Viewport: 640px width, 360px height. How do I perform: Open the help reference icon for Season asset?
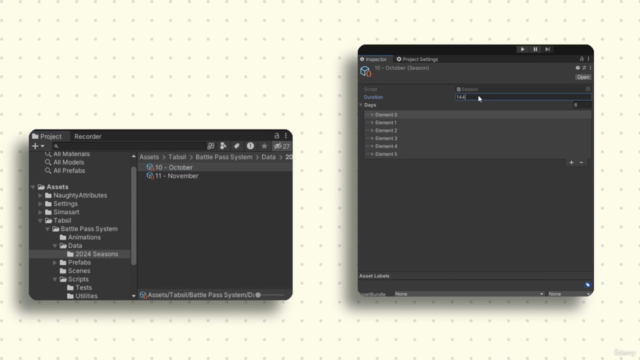(578, 68)
